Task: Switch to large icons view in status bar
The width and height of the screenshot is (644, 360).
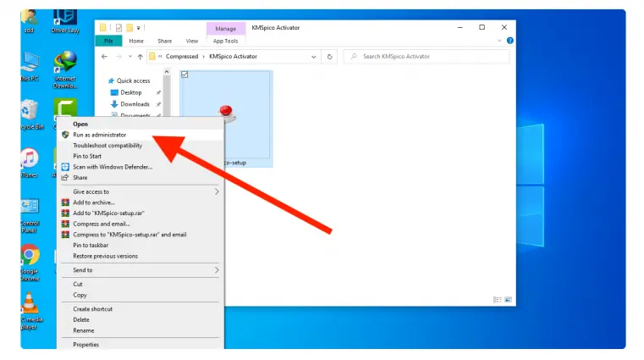Action: [509, 299]
